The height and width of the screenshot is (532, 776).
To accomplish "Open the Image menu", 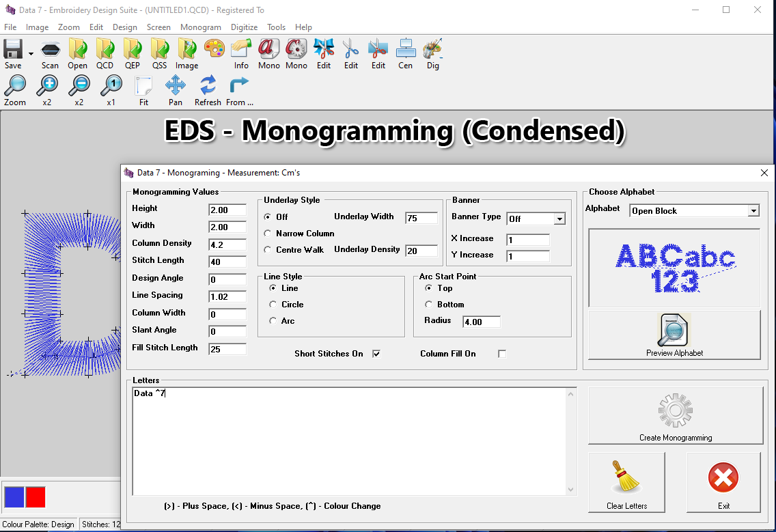I will coord(37,27).
